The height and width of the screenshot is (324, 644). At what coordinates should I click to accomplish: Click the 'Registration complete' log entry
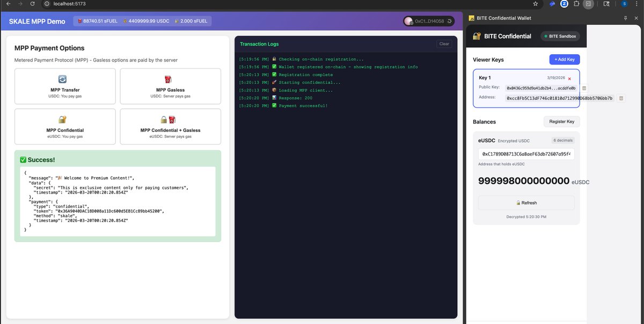286,75
